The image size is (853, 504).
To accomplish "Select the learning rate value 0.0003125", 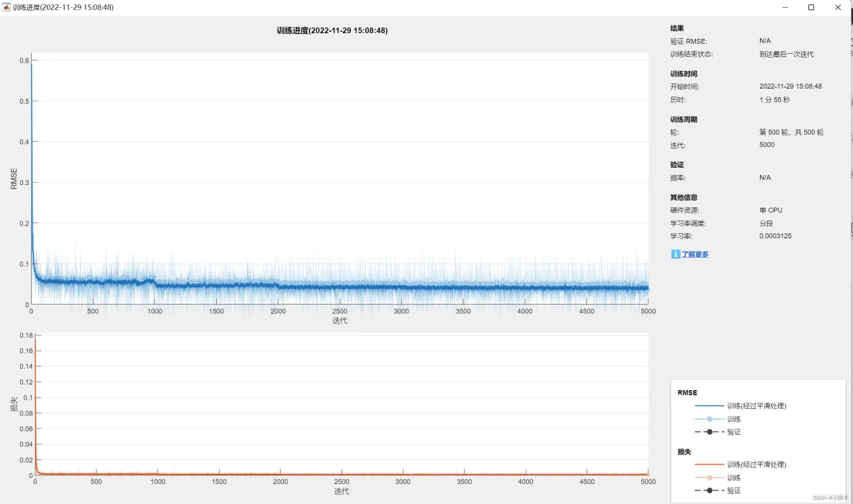I will 775,236.
